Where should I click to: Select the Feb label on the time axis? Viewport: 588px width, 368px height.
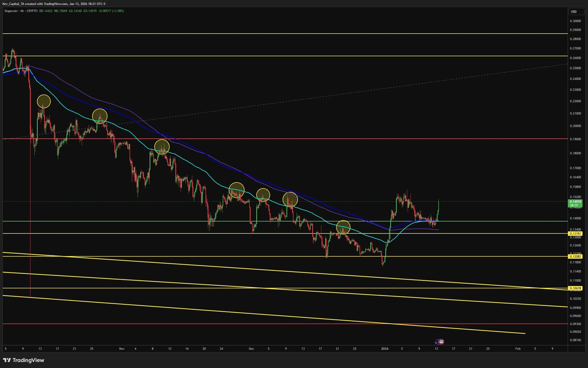point(518,348)
